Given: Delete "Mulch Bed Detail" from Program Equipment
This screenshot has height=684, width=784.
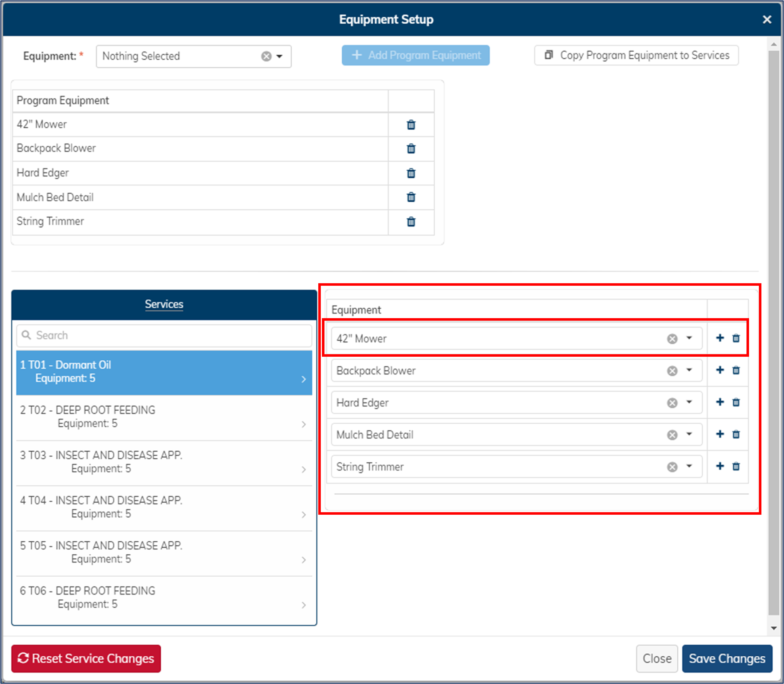Looking at the screenshot, I should [411, 197].
